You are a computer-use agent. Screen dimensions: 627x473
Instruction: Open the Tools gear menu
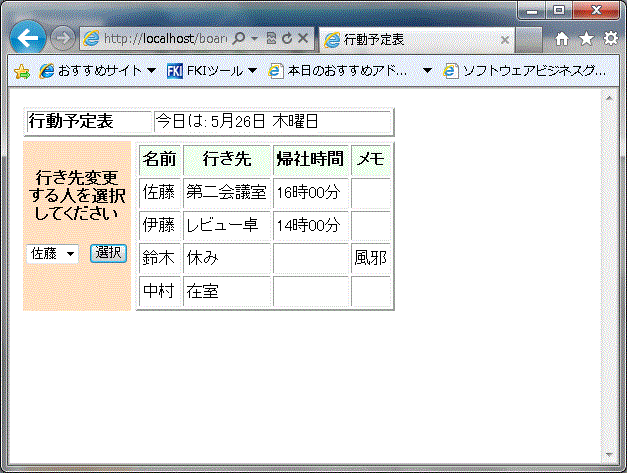pyautogui.click(x=611, y=39)
